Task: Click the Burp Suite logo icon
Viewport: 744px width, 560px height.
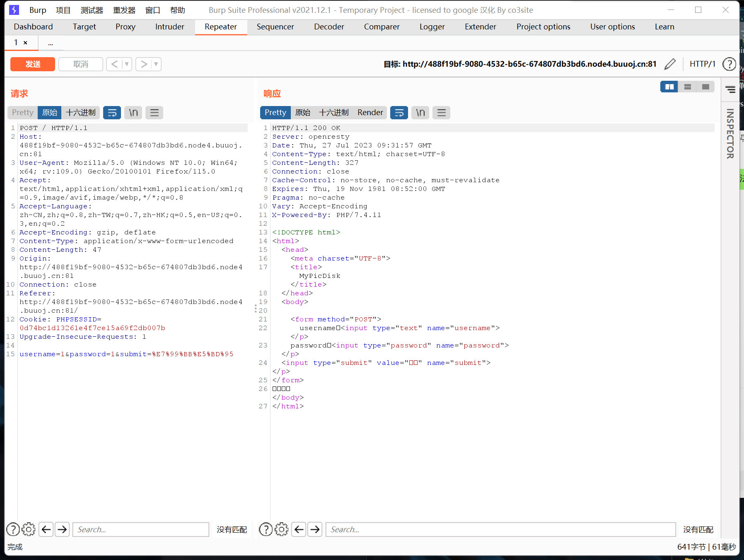Action: [14, 10]
